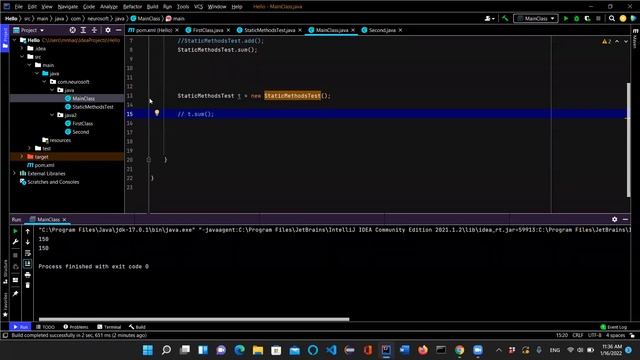Open Google Chrome from taskbar
Screen dimensions: 640x360
459,350
